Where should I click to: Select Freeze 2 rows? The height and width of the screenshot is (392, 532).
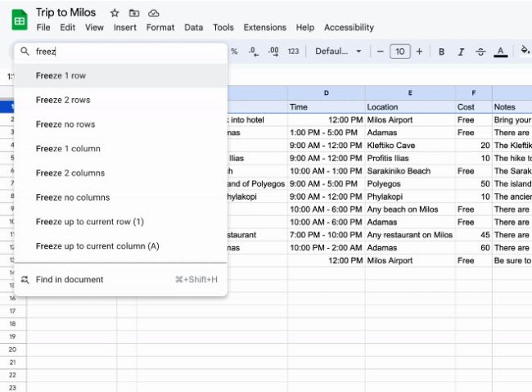(121, 100)
